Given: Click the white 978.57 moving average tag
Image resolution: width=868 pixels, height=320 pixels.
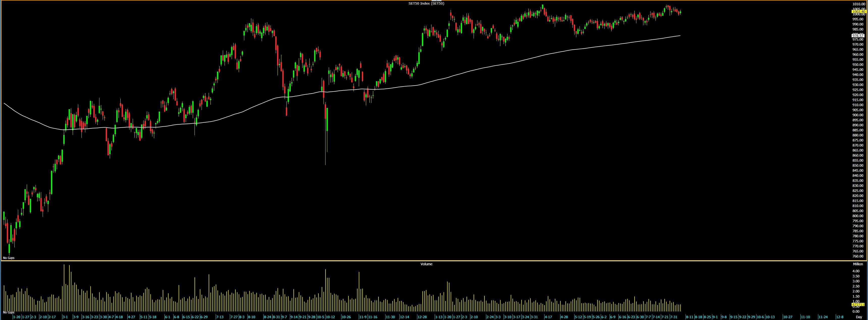Looking at the screenshot, I should coord(858,35).
